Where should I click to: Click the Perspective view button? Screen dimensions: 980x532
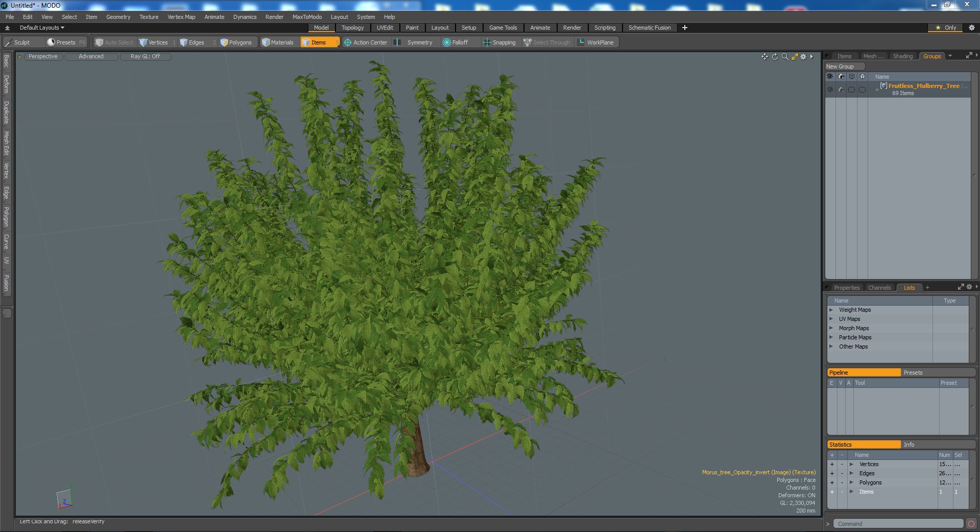[43, 57]
